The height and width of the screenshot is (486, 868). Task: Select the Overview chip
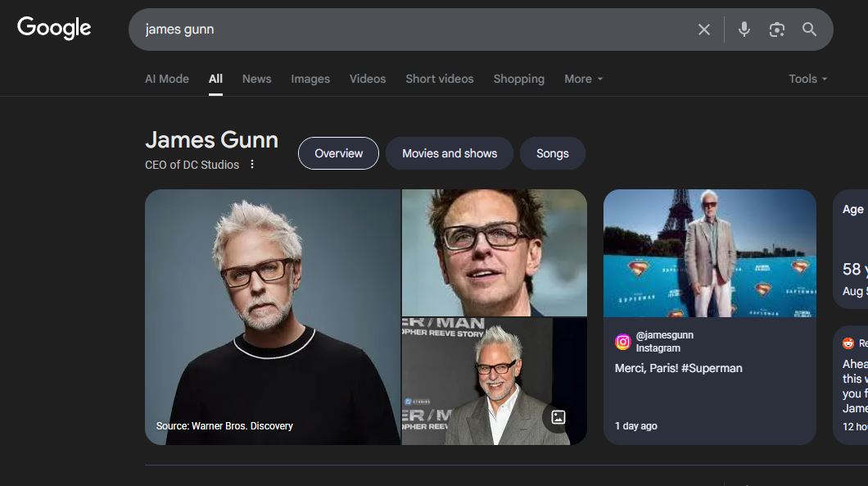pyautogui.click(x=338, y=153)
